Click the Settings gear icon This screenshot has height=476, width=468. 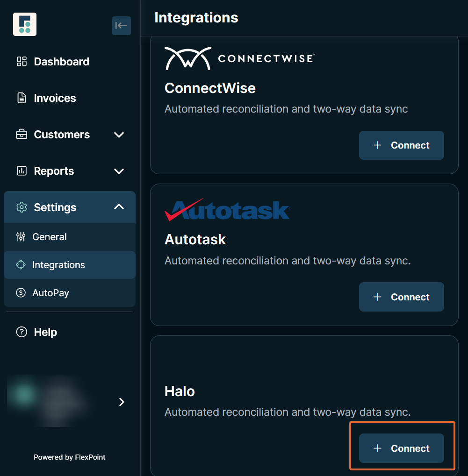pyautogui.click(x=22, y=207)
